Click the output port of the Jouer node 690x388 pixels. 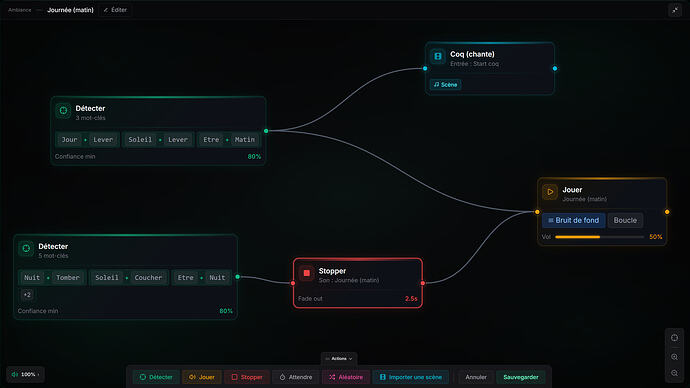coord(667,212)
